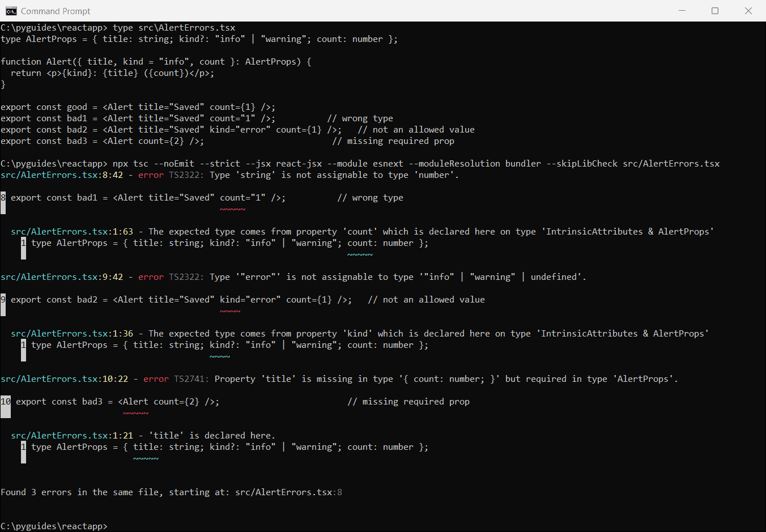Image resolution: width=766 pixels, height=532 pixels.
Task: Click the '"error"' not assignable message text
Action: click(398, 277)
